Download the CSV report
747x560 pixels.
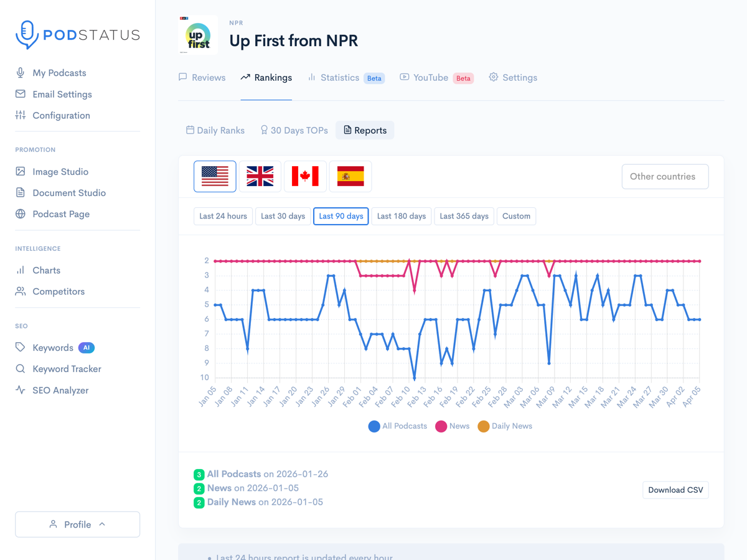[x=675, y=490]
